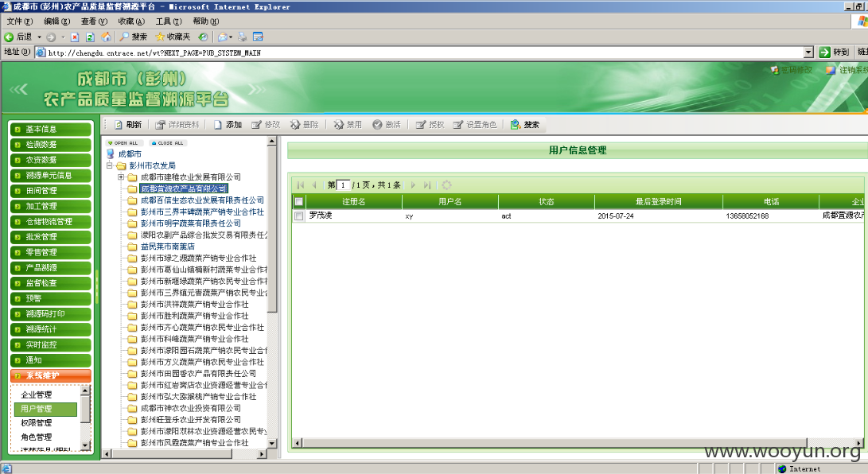Go to first page in grid pager

click(301, 185)
